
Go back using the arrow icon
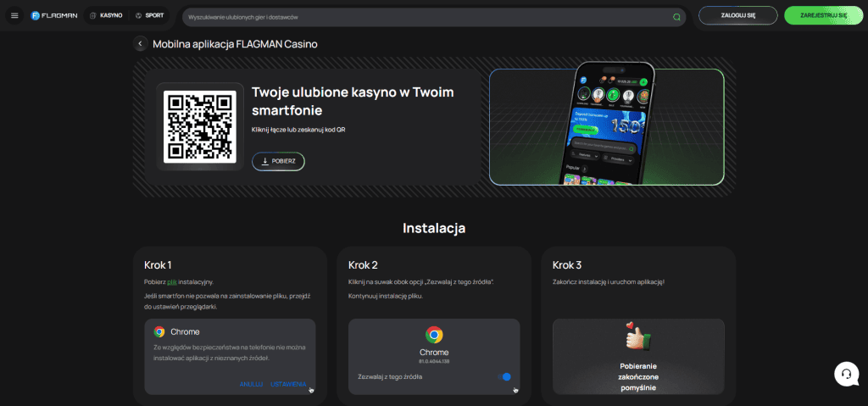click(x=140, y=44)
